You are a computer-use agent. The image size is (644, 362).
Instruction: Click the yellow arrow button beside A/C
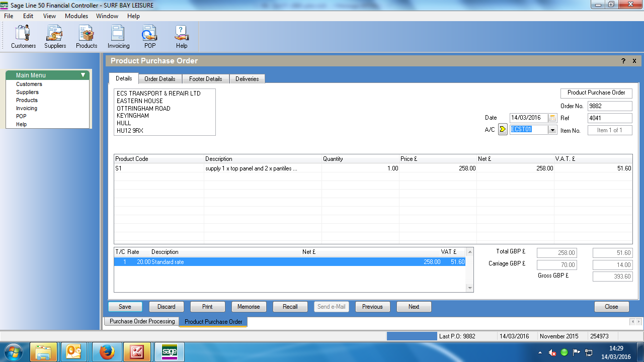[503, 130]
